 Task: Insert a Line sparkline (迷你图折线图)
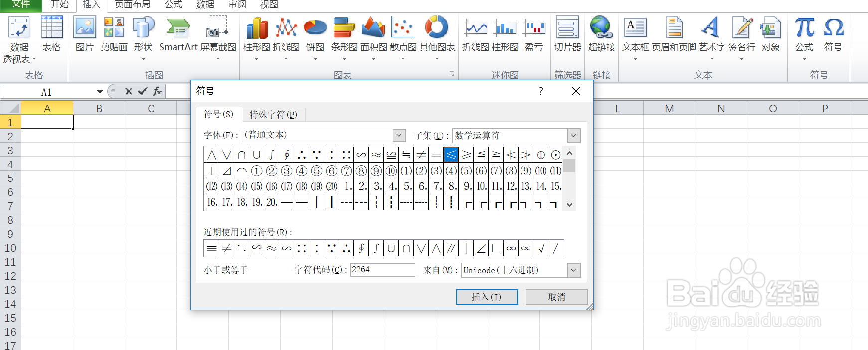coord(476,34)
